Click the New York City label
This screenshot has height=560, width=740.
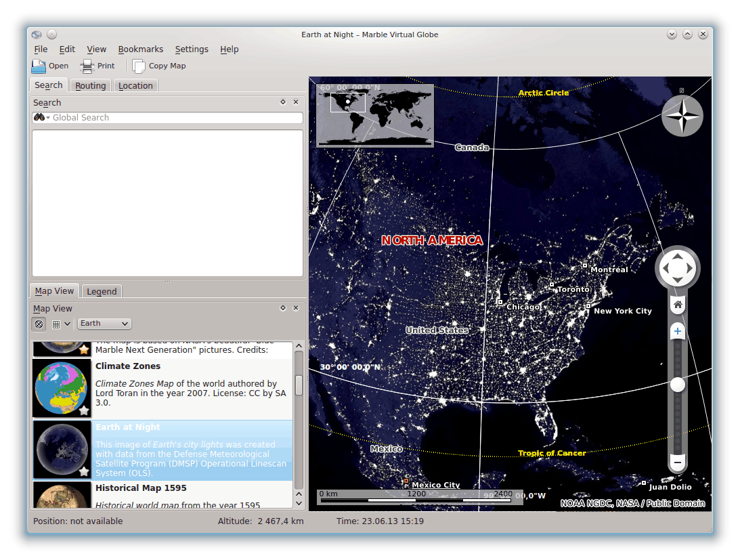click(622, 311)
